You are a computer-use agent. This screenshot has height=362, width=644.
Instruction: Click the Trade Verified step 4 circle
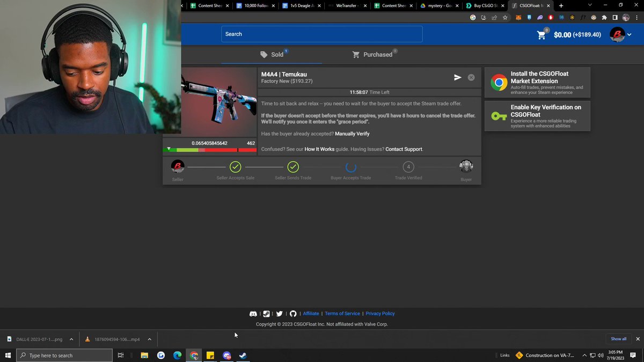[408, 167]
